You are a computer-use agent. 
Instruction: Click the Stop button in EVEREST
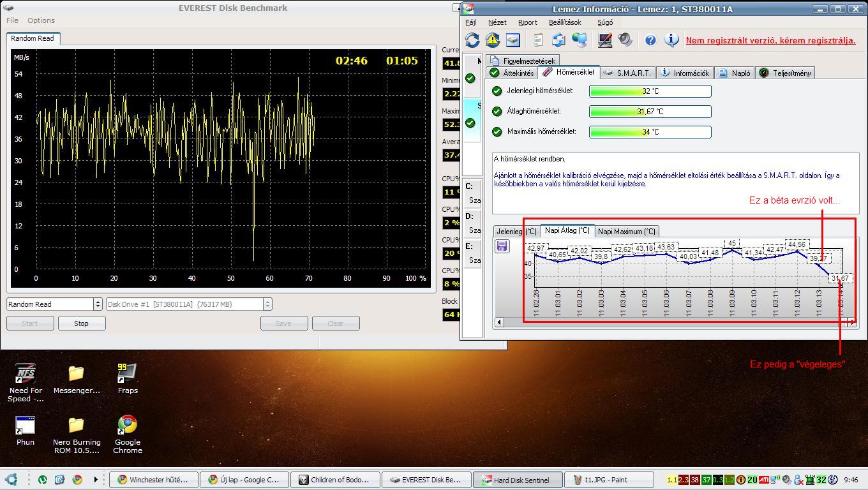81,323
